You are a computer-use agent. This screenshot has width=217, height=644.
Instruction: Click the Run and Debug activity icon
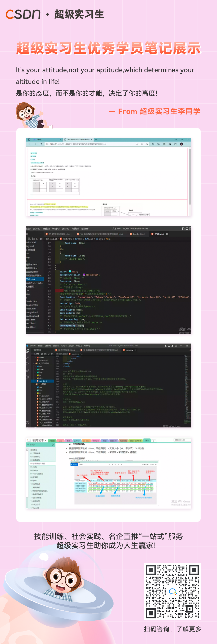tap(28, 370)
